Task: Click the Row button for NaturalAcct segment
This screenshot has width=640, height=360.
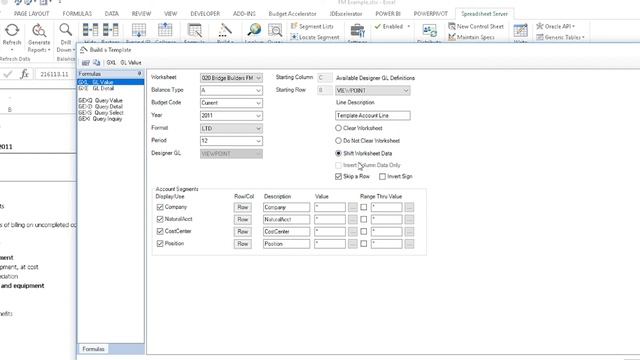Action: [242, 219]
